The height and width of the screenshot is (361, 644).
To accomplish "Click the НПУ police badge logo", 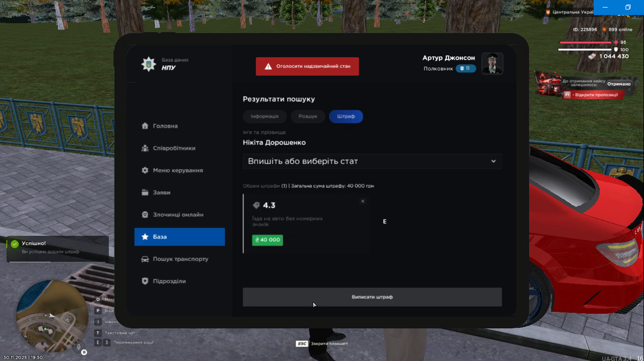I will 148,64.
